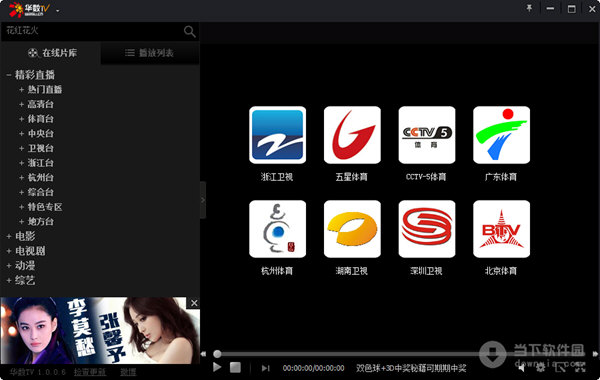Expand the 体育台 node
The width and height of the screenshot is (600, 380).
click(21, 119)
